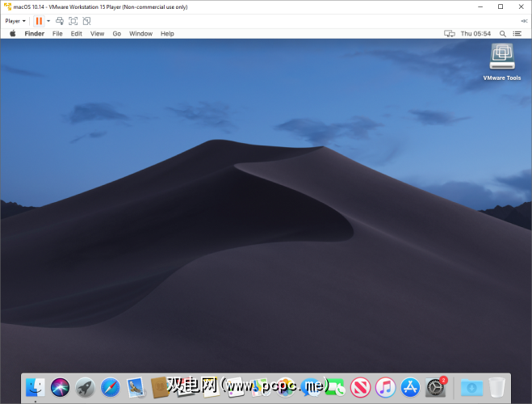Open Launchpad rocket icon in Dock
Viewport: 532px width, 404px height.
coord(85,387)
